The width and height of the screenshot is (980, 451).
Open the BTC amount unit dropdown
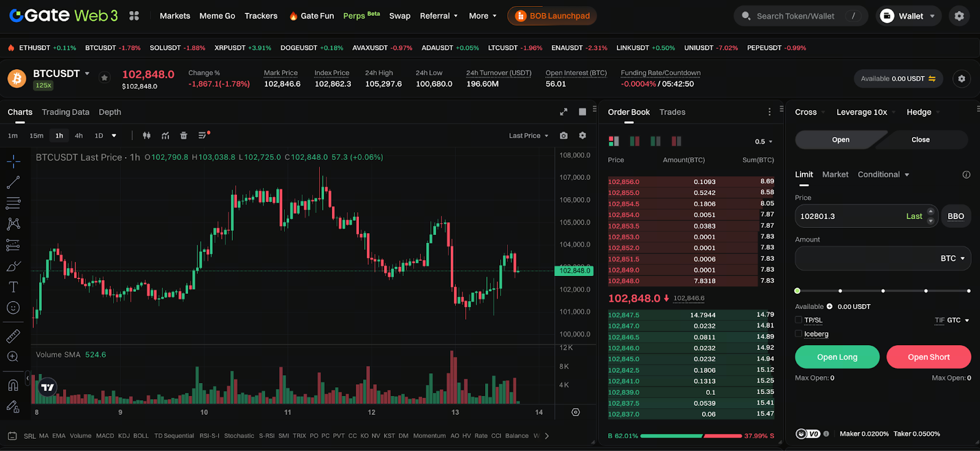point(953,258)
